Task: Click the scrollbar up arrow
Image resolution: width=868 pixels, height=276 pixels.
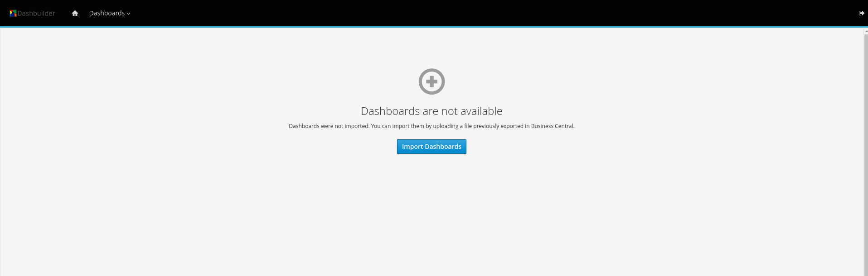Action: tap(866, 32)
